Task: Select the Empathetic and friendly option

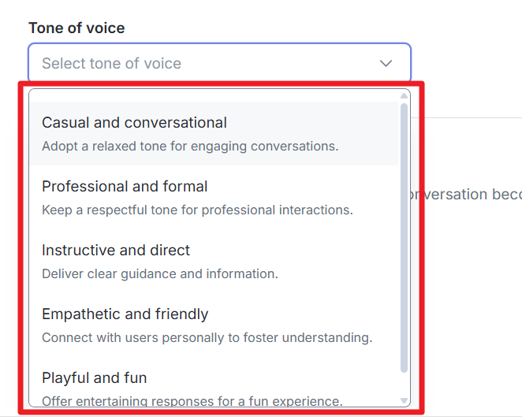Action: pyautogui.click(x=125, y=314)
